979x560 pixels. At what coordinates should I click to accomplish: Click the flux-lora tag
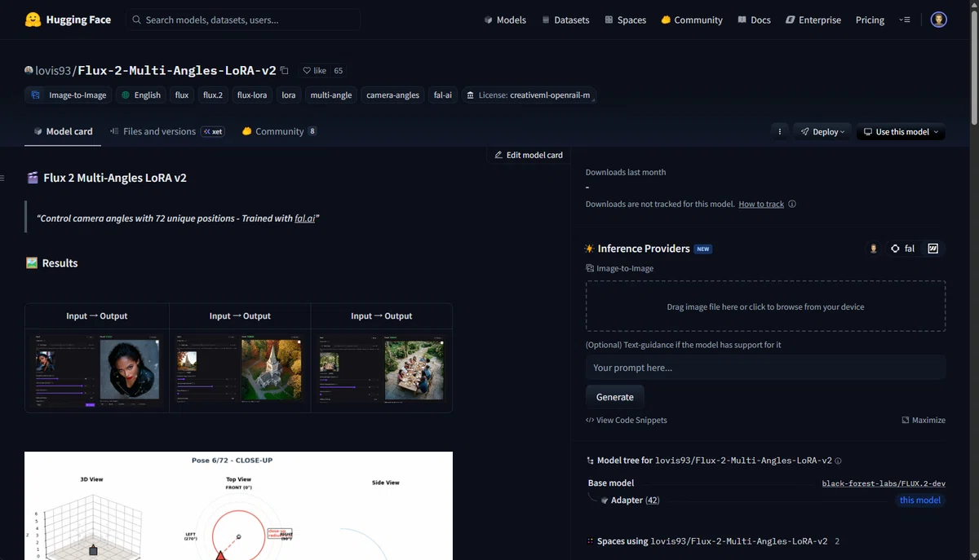(x=252, y=95)
